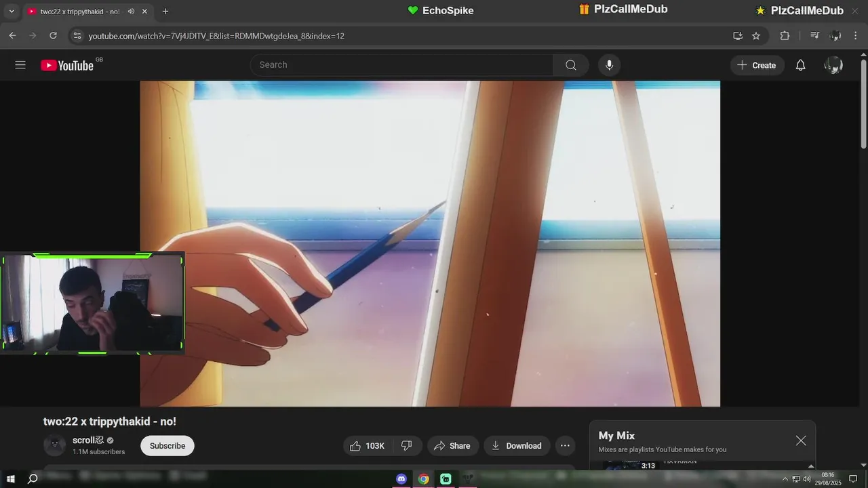Open the scroll channel name link
Screen dimensions: 868x488
click(x=88, y=441)
